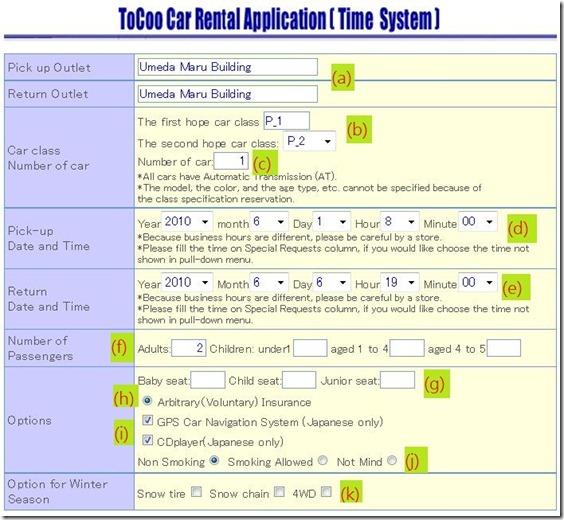Click the ToCoo Car Rental Application heading
The height and width of the screenshot is (520, 564).
(x=279, y=19)
